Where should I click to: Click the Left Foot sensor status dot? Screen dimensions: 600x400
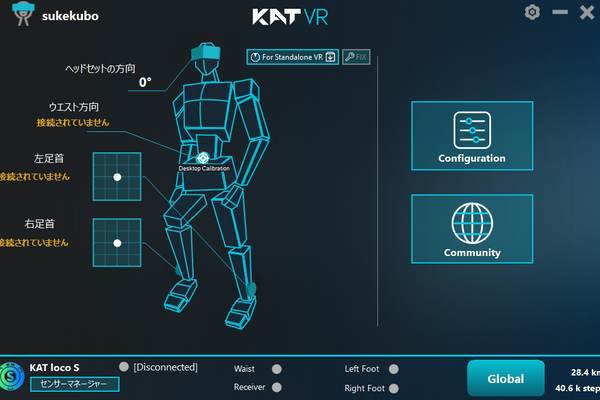pyautogui.click(x=393, y=369)
